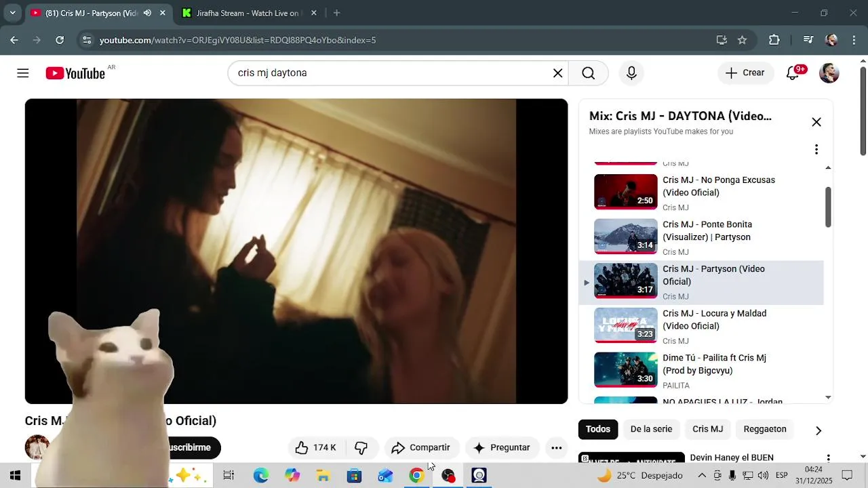The height and width of the screenshot is (488, 868).
Task: Bookmark this page with the star
Action: click(x=742, y=40)
